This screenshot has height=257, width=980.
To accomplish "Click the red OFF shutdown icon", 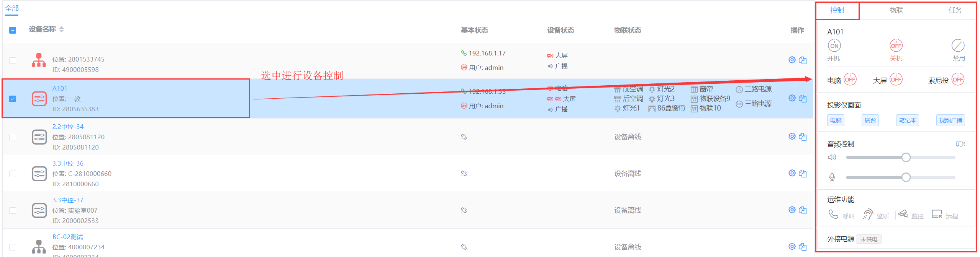I will tap(896, 46).
